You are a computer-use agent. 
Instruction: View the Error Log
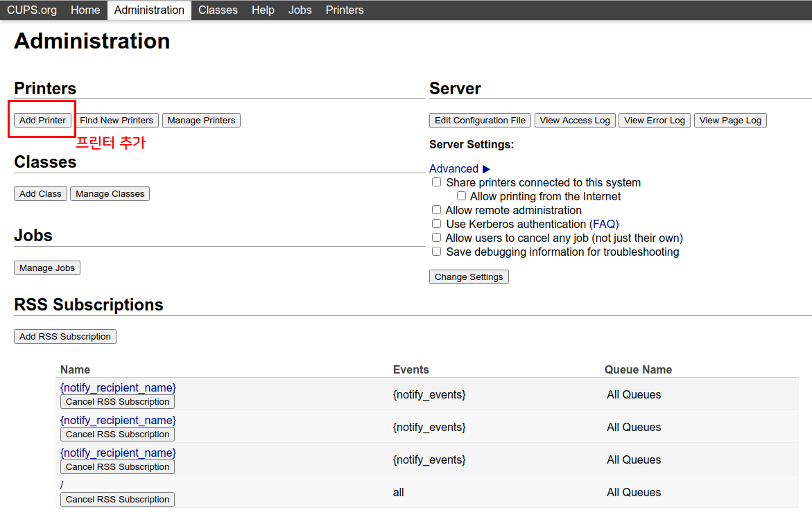click(654, 120)
